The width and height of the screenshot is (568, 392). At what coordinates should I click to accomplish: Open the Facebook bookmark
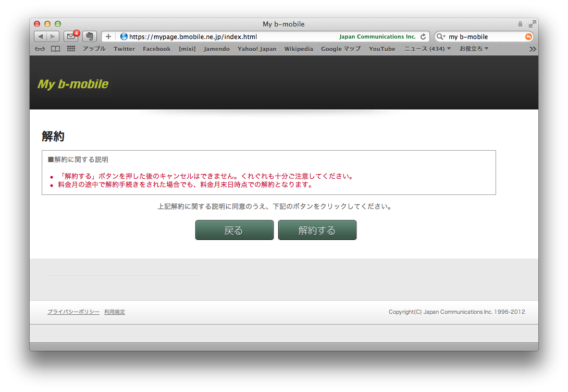(x=156, y=49)
